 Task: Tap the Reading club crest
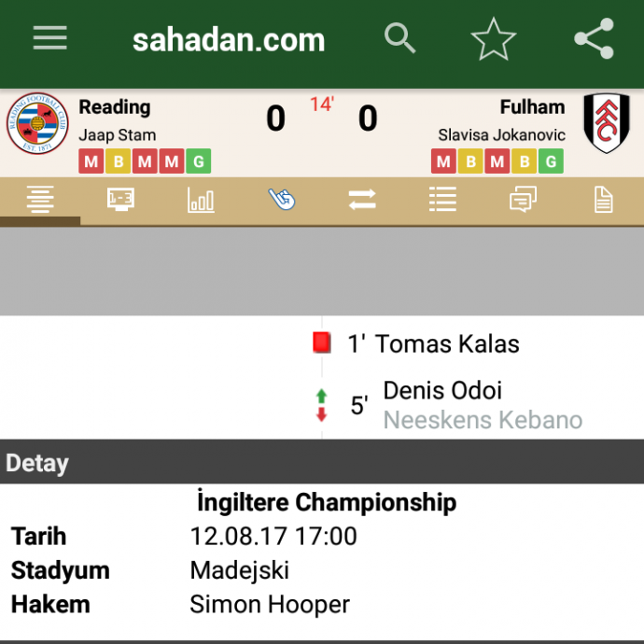pos(37,123)
